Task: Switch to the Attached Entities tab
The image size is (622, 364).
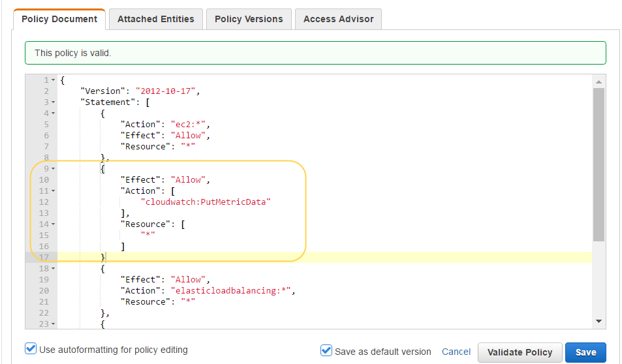Action: click(x=156, y=19)
